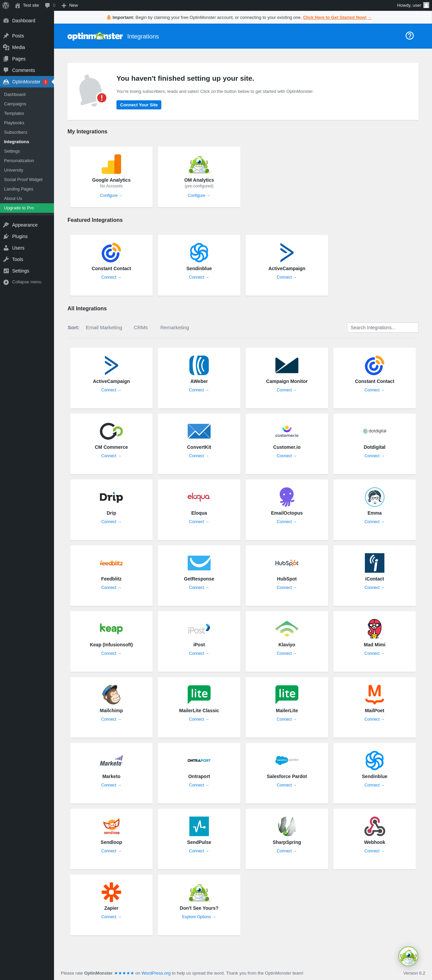Click the CM Commerce logo
432x980 pixels.
coord(111,431)
